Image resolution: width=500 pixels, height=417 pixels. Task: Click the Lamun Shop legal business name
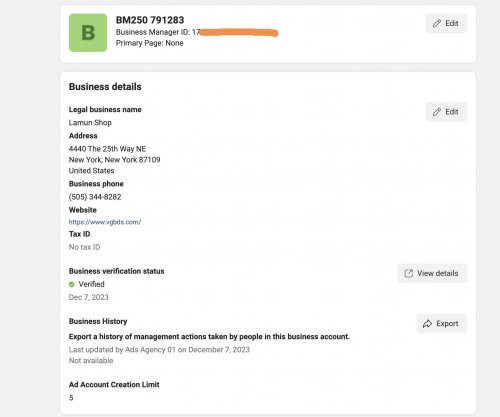[90, 123]
